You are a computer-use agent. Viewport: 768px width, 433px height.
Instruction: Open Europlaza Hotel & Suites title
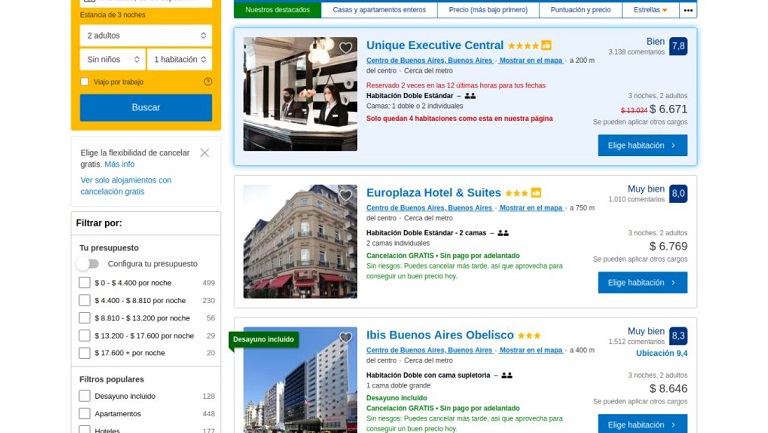[x=433, y=192]
